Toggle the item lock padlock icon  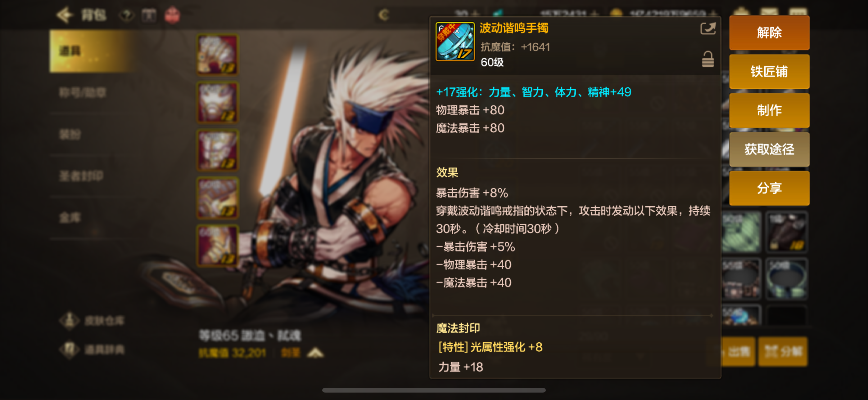(x=708, y=59)
